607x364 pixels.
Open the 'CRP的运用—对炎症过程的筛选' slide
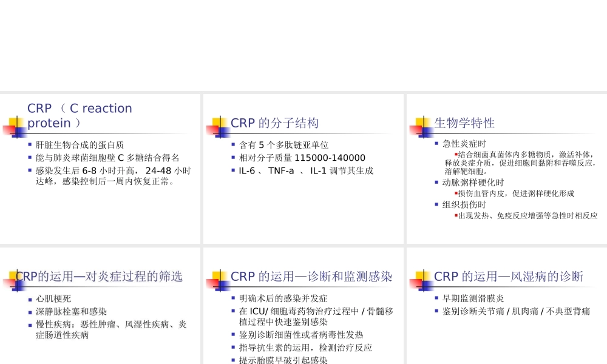(x=100, y=306)
